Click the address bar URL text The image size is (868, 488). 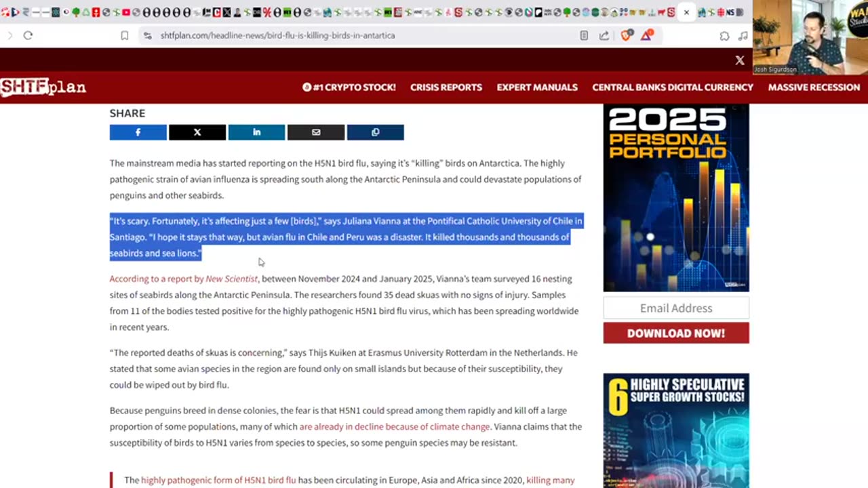coord(277,35)
